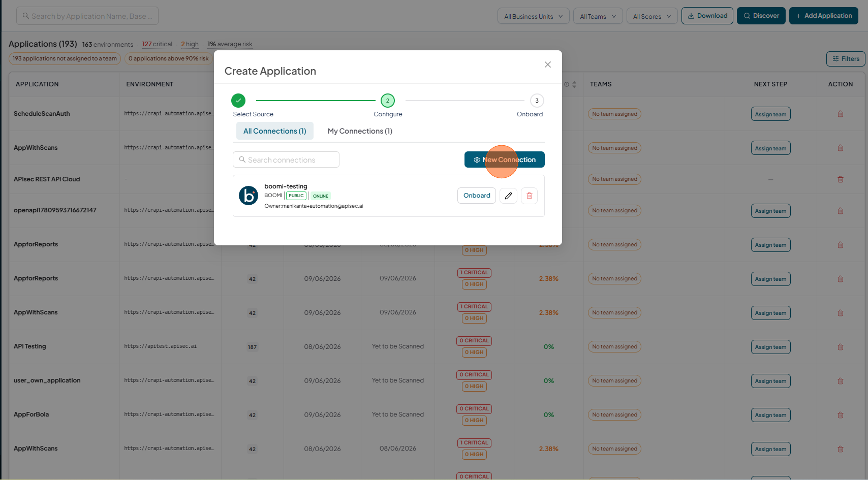Create a New Connection
The width and height of the screenshot is (868, 480).
tap(505, 159)
